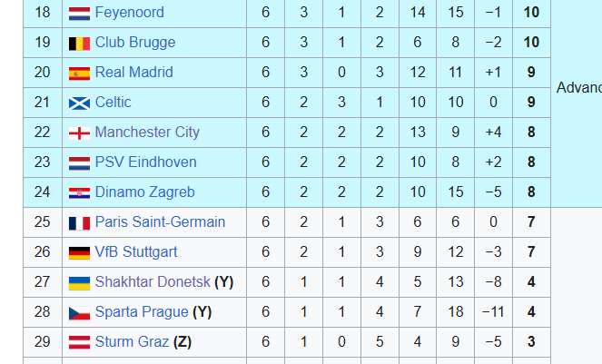Open the Feyenoord team link
The width and height of the screenshot is (602, 364).
coord(129,13)
